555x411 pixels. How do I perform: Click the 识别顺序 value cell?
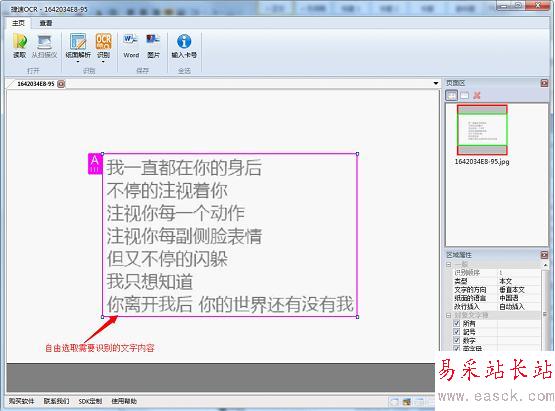click(519, 273)
